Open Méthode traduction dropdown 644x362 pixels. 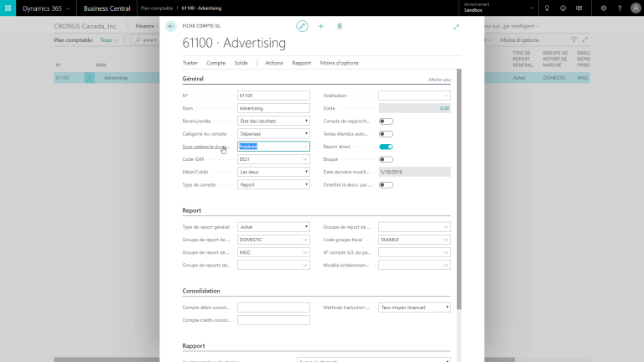coord(414,308)
